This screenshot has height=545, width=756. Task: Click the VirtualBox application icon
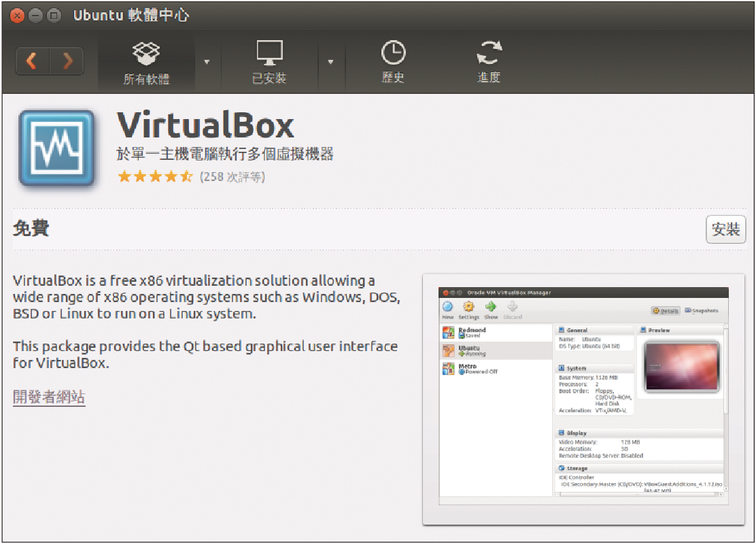(57, 148)
